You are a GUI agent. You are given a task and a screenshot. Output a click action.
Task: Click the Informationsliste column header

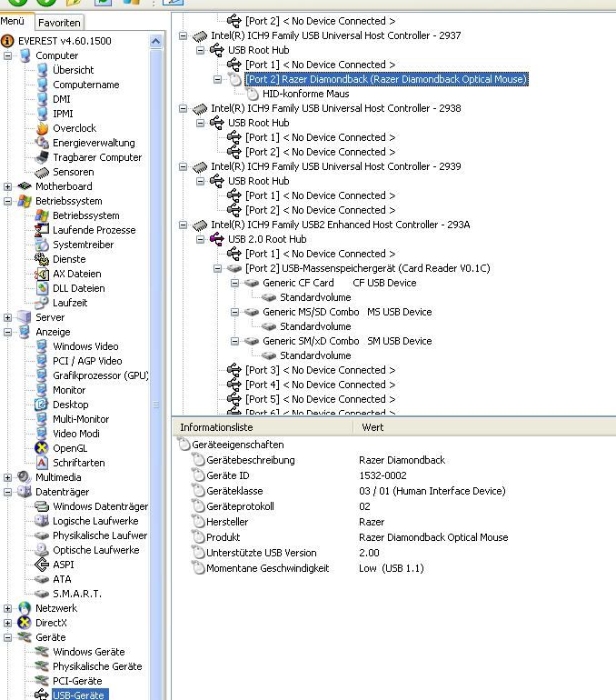tap(263, 427)
